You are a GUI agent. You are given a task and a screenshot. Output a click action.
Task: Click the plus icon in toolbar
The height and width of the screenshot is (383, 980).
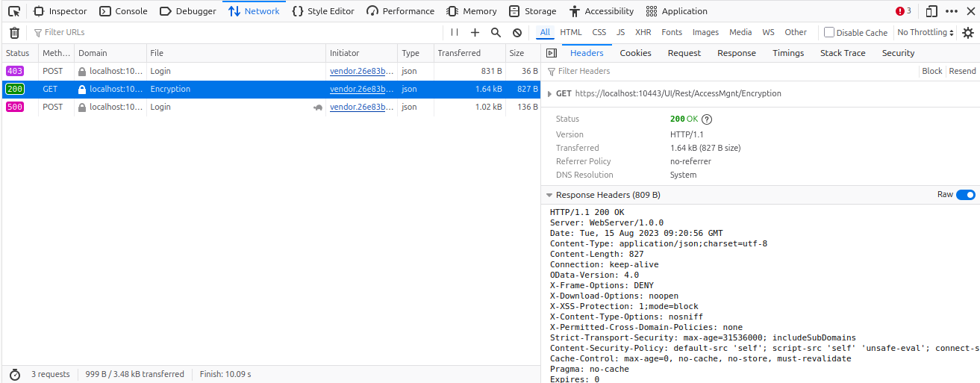coord(475,33)
